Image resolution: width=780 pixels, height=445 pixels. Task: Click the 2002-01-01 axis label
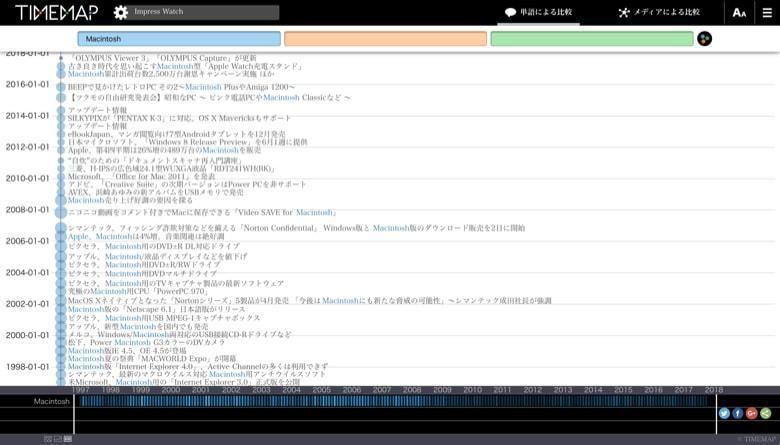(x=27, y=304)
